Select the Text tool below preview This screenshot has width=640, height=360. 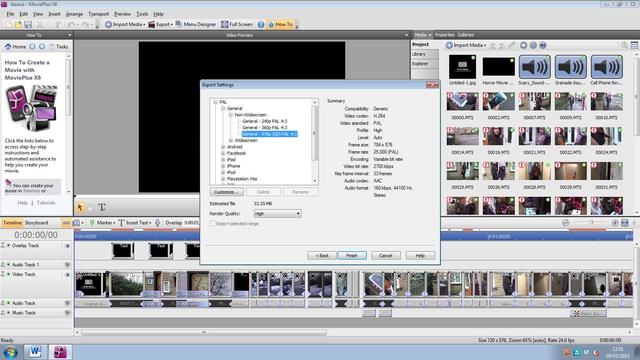click(x=102, y=207)
